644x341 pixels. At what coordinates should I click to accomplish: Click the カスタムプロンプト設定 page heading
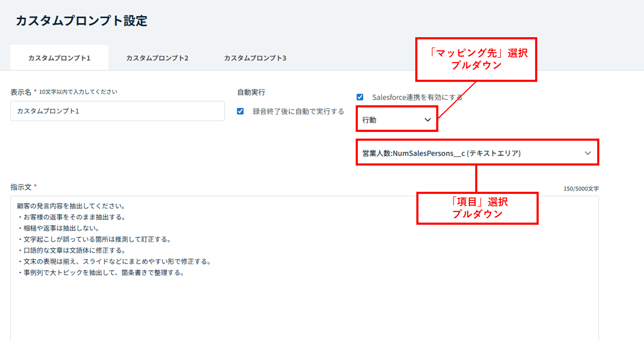82,21
